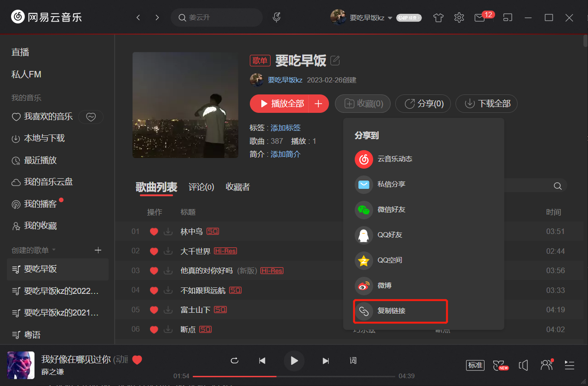Image resolution: width=588 pixels, height=386 pixels.
Task: Expand the 要吃早饭kz account dropdown
Action: (x=390, y=18)
